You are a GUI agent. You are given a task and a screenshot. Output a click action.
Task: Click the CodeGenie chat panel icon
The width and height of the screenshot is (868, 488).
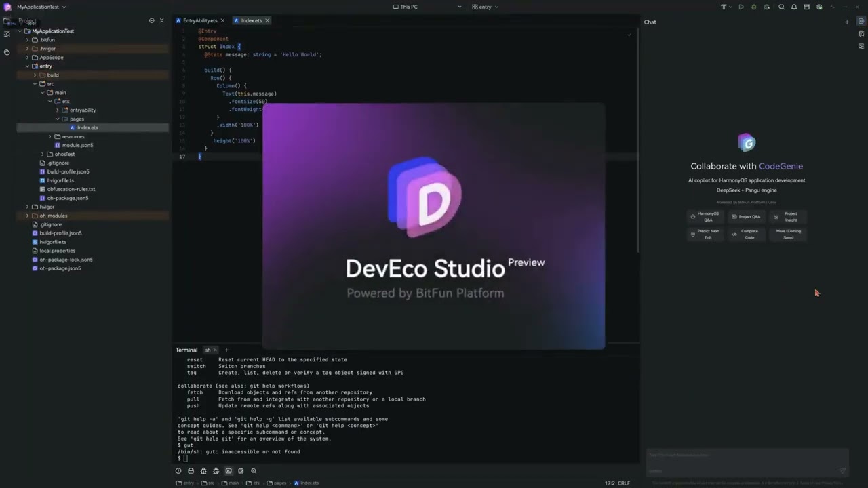coord(861,22)
